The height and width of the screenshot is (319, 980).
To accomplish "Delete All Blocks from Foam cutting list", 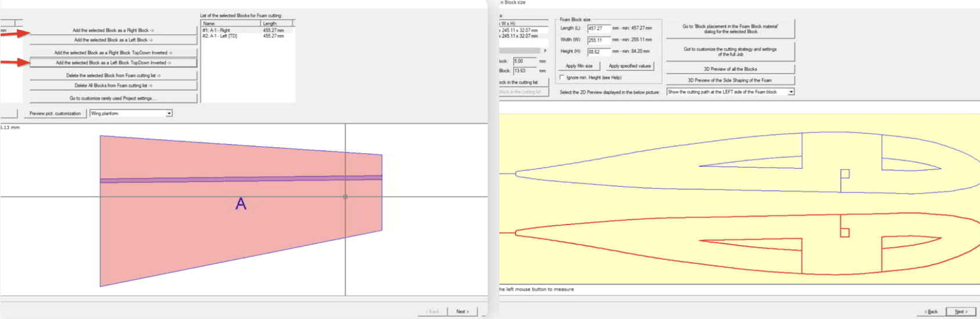I will click(x=113, y=85).
